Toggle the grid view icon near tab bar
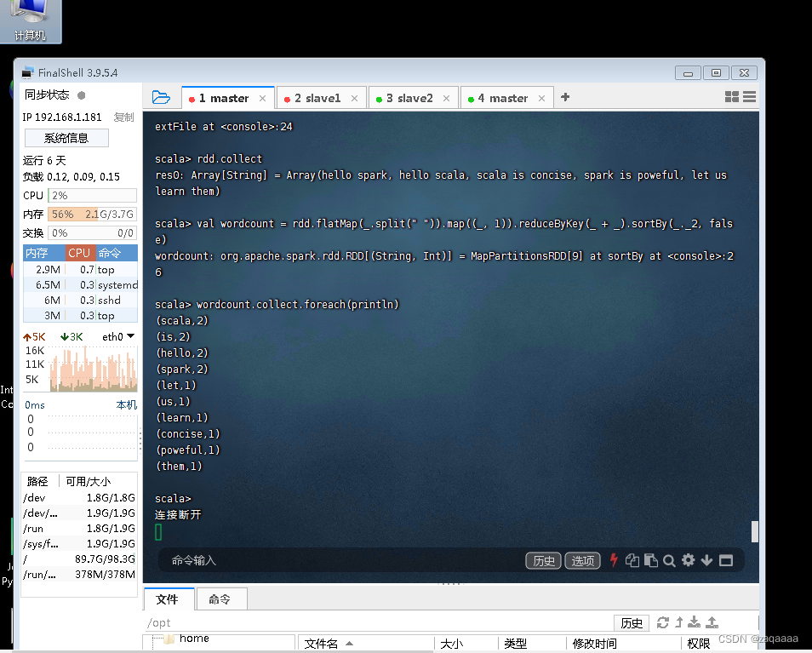Viewport: 812px width, 653px height. coord(732,97)
